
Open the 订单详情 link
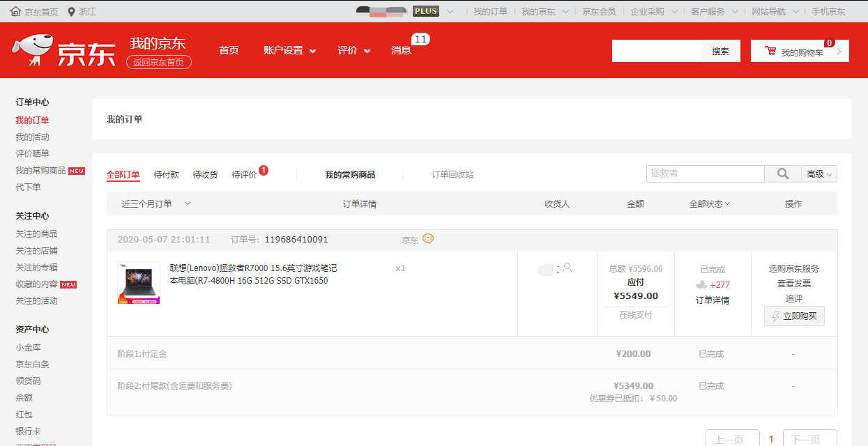pos(713,300)
